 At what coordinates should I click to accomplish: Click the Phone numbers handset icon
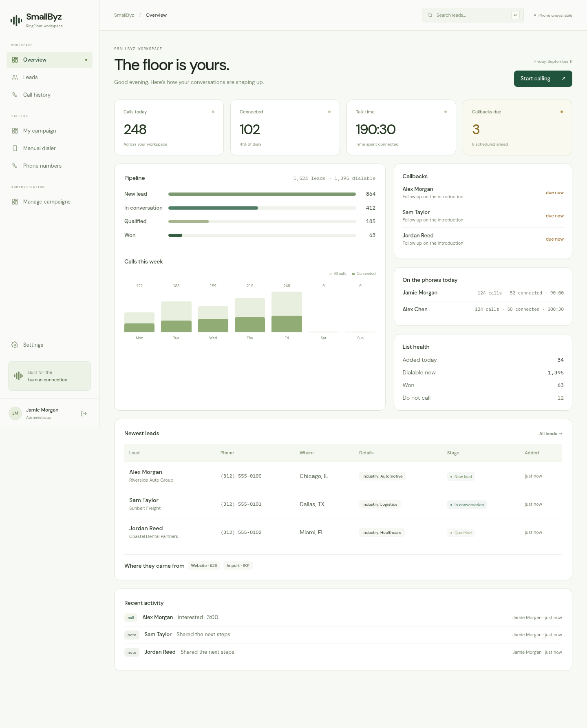coord(15,166)
